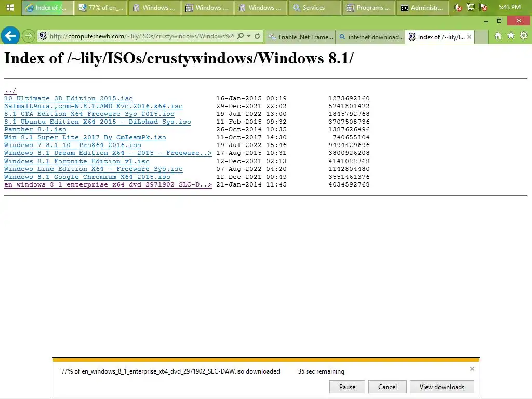
Task: Click the Action Center flag tray icon
Action: pyautogui.click(x=483, y=7)
